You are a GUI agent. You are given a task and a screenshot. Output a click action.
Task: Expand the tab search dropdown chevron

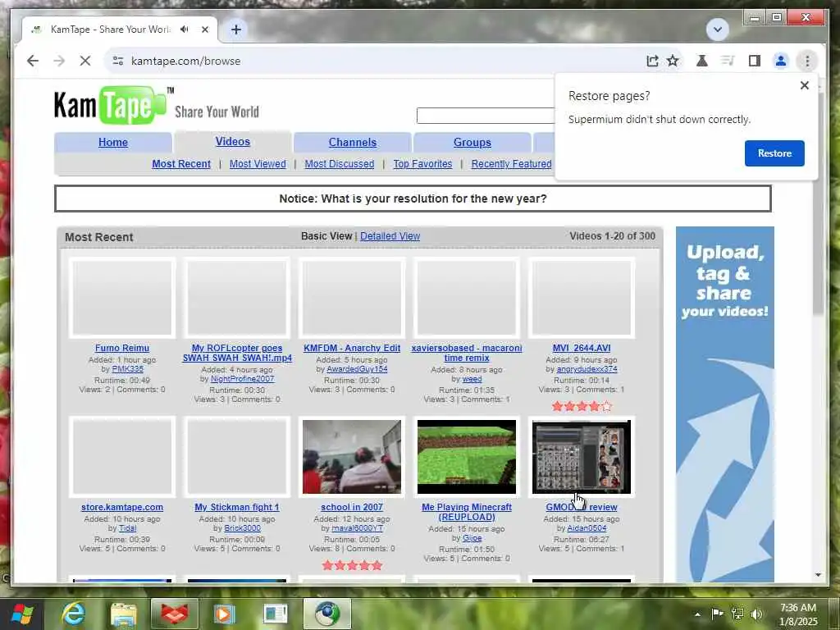pyautogui.click(x=717, y=30)
